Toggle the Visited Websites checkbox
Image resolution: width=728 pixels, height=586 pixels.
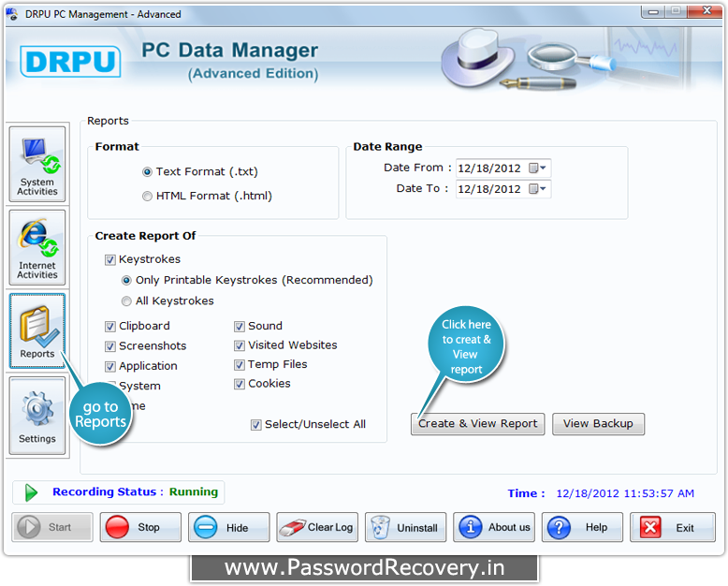(x=240, y=345)
